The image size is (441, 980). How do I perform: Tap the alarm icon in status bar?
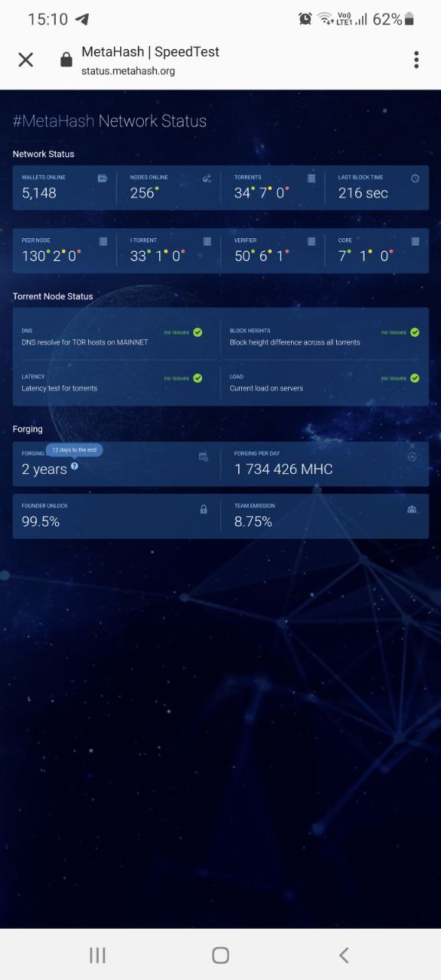click(x=305, y=19)
